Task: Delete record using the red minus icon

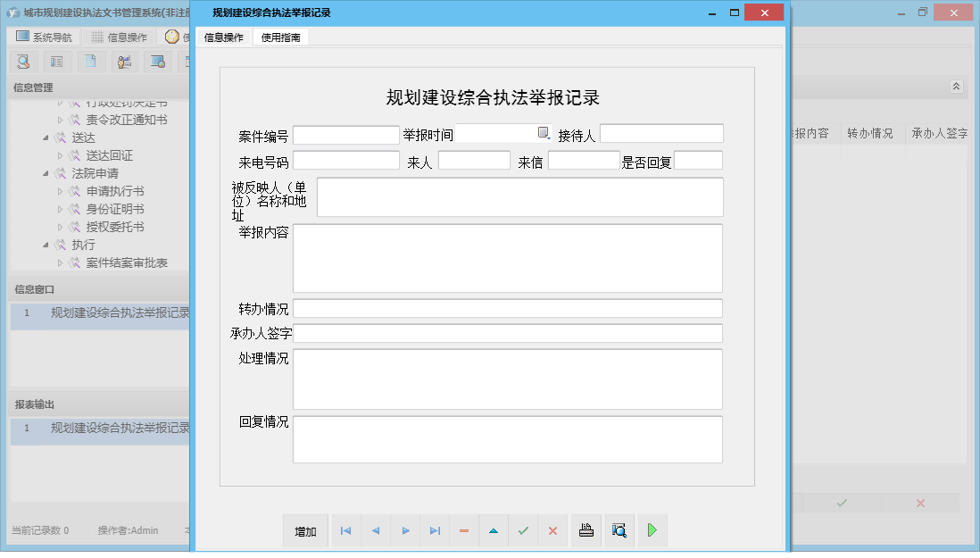Action: 463,530
